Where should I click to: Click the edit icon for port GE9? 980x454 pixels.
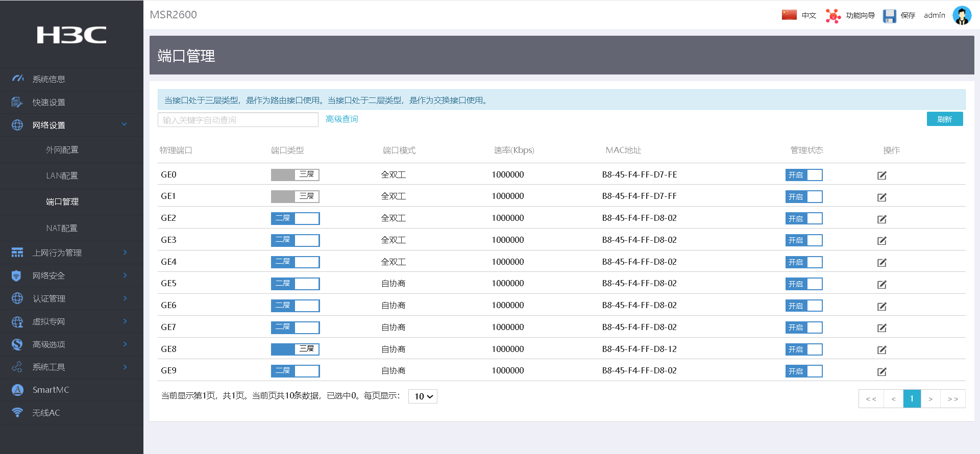point(881,372)
